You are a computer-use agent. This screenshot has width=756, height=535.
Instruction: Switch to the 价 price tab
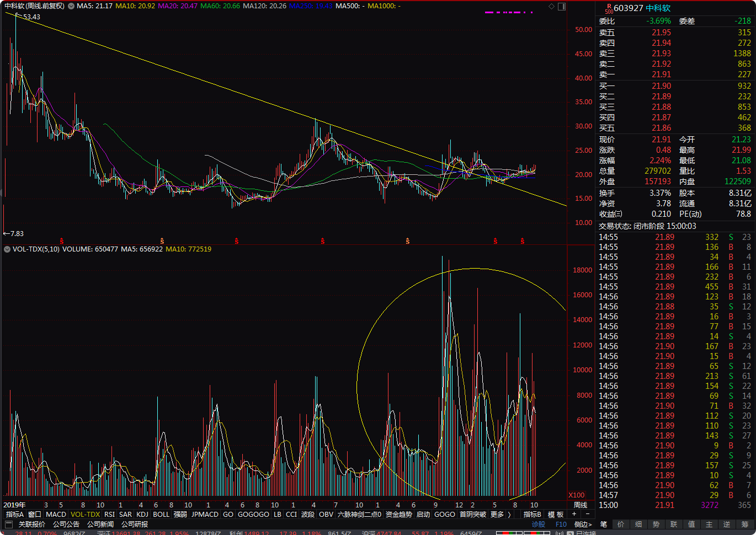tap(621, 524)
